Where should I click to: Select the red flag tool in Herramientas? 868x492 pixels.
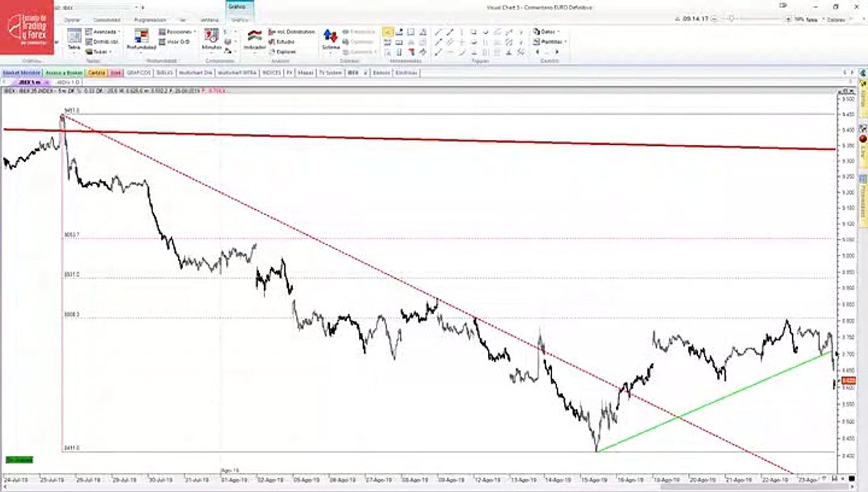pyautogui.click(x=411, y=52)
